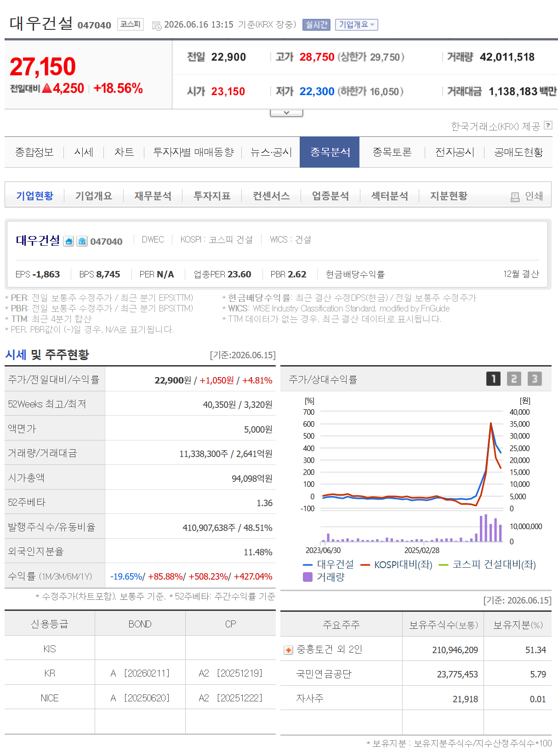This screenshot has height=756, width=558.
Task: Switch to chart view 2
Action: coord(514,379)
